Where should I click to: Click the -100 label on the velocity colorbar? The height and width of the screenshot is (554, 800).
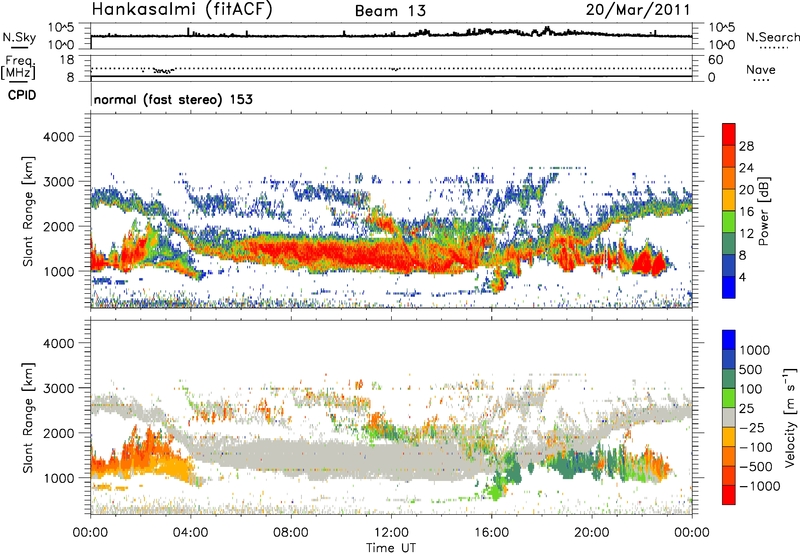[x=756, y=447]
